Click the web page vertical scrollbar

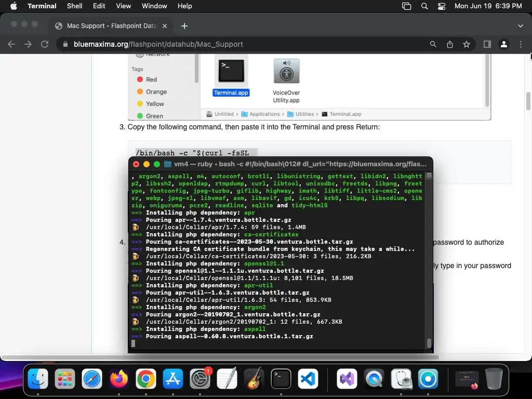click(528, 101)
